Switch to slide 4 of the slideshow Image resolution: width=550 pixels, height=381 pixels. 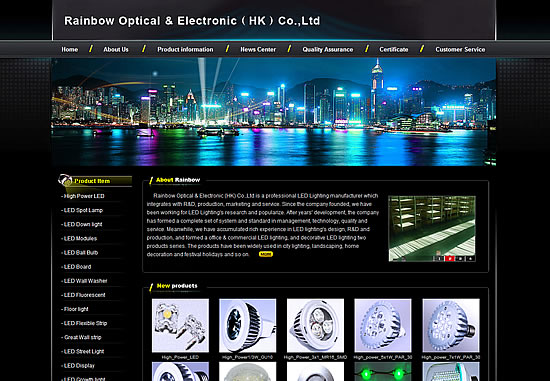(x=470, y=259)
